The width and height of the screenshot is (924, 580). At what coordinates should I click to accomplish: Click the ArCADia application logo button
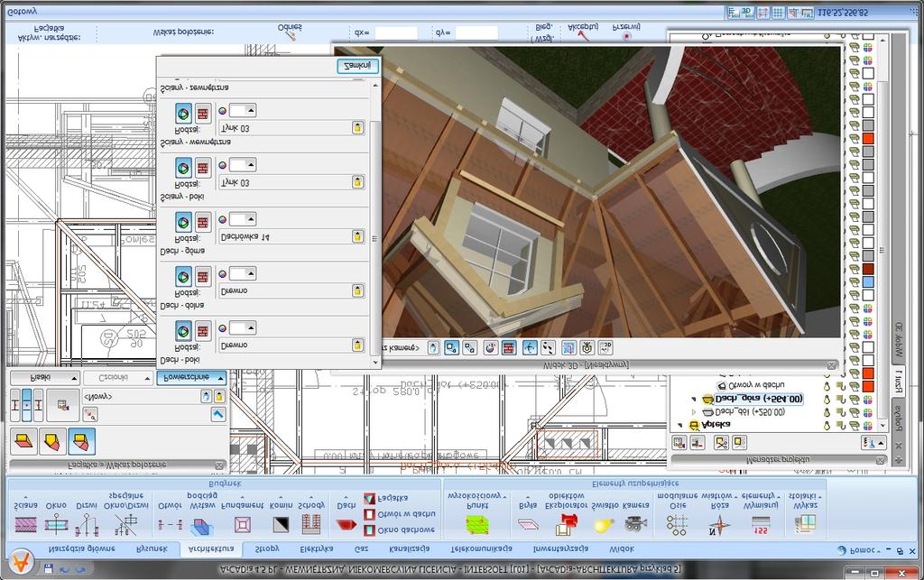pyautogui.click(x=21, y=562)
